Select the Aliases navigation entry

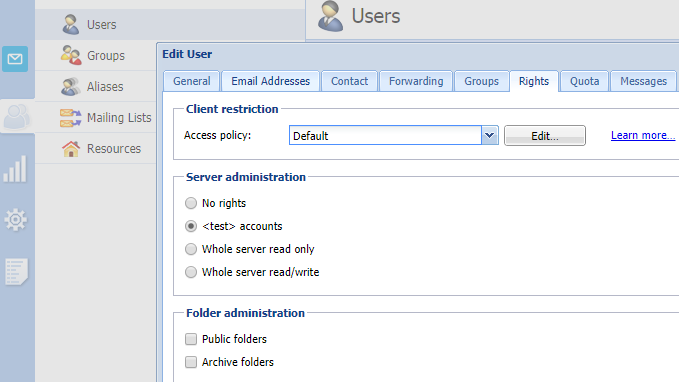[x=96, y=87]
